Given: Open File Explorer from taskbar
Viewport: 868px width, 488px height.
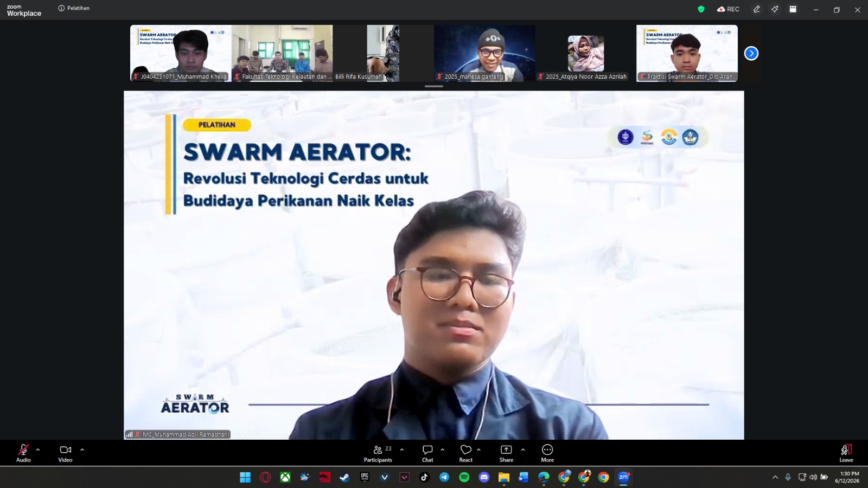Looking at the screenshot, I should pyautogui.click(x=504, y=477).
